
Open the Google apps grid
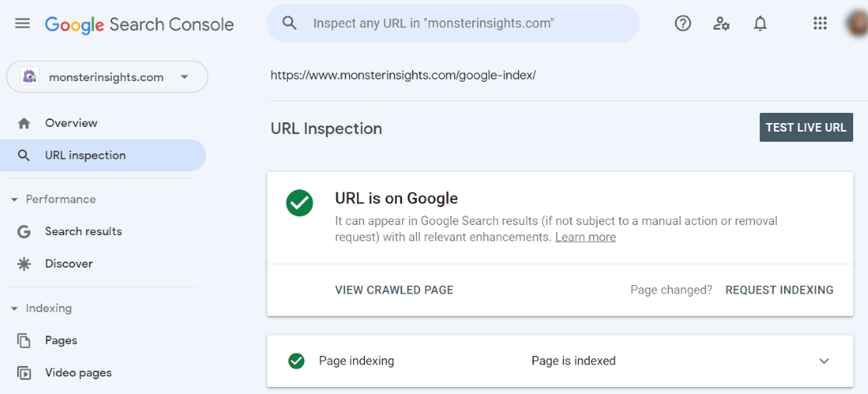point(820,23)
